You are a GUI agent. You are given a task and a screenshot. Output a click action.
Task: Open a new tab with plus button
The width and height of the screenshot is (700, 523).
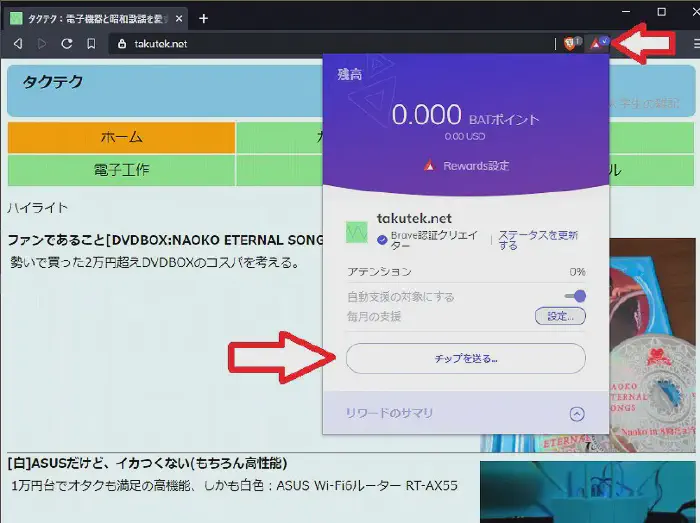tap(204, 19)
